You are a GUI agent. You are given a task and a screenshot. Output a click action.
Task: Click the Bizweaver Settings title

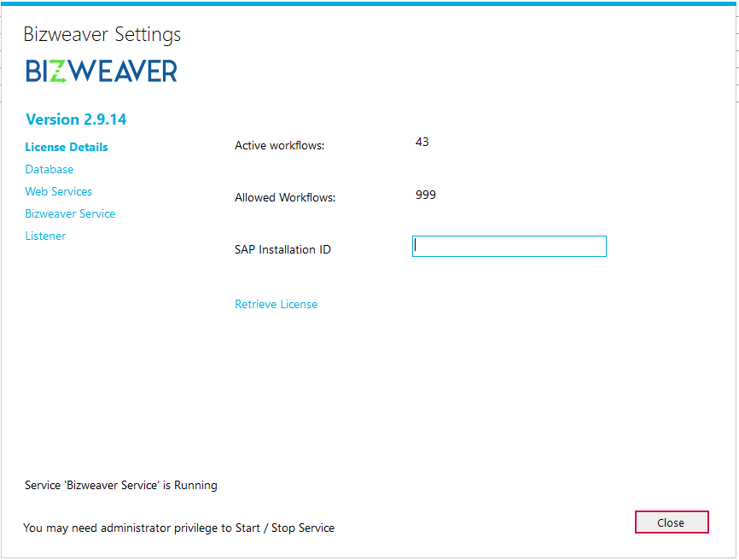click(x=102, y=34)
